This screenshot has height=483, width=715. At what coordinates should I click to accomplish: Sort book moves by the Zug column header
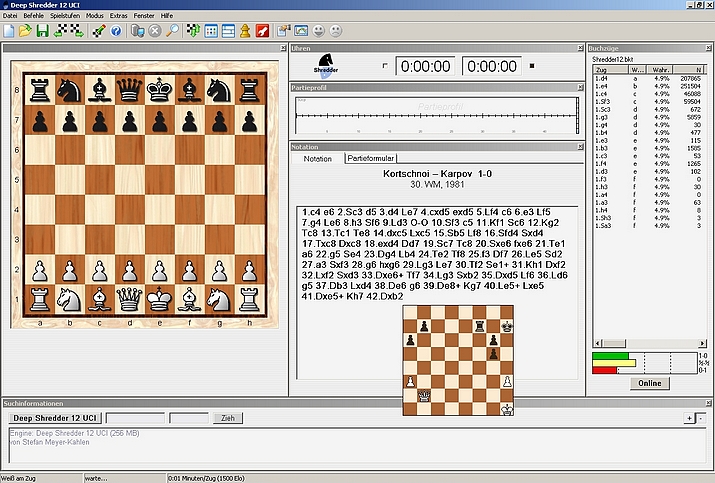click(611, 70)
